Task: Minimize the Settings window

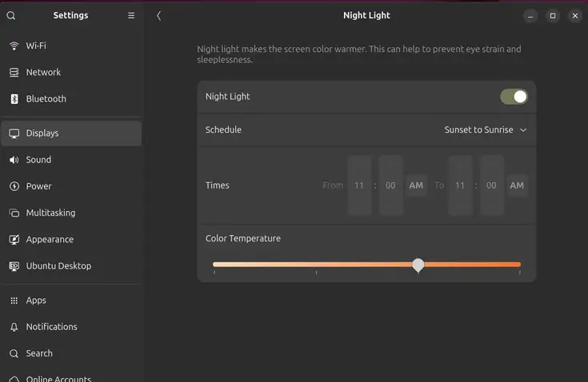Action: pyautogui.click(x=530, y=16)
